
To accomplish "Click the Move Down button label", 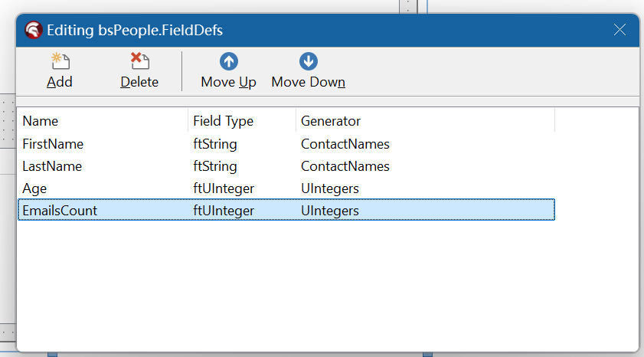I will [308, 82].
